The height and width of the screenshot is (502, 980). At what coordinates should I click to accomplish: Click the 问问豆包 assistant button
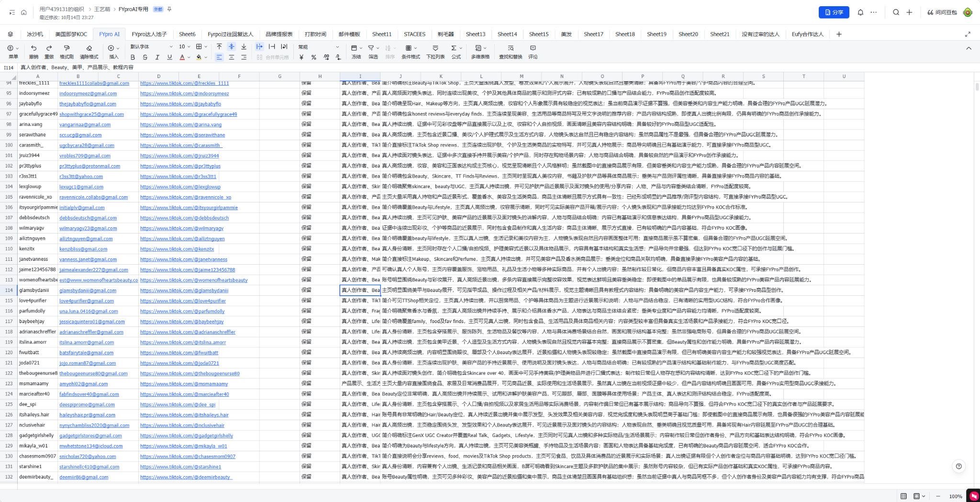tap(942, 12)
